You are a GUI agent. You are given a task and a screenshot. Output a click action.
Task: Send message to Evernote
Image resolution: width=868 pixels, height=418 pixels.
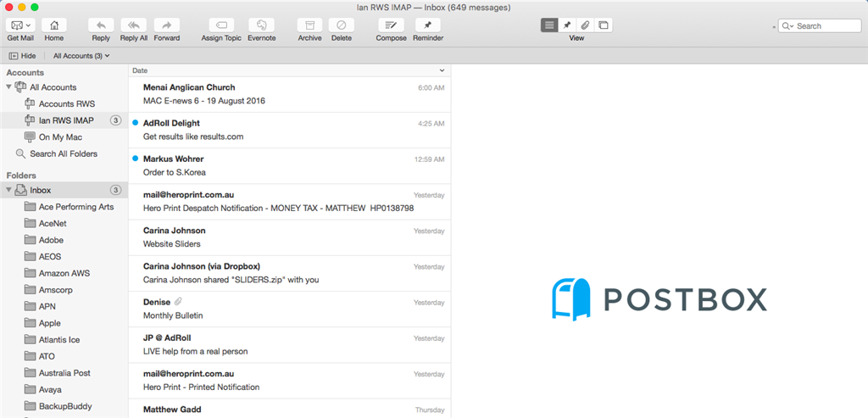pyautogui.click(x=261, y=25)
